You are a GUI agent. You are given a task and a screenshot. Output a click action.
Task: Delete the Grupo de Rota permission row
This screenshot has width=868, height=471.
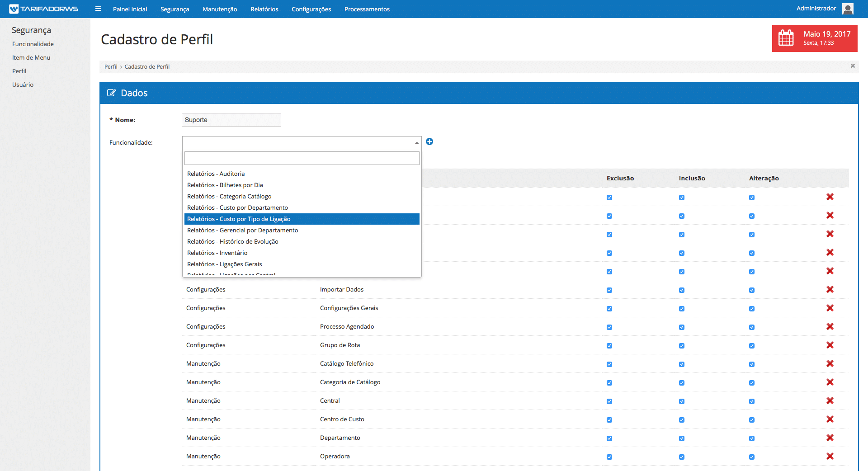830,345
